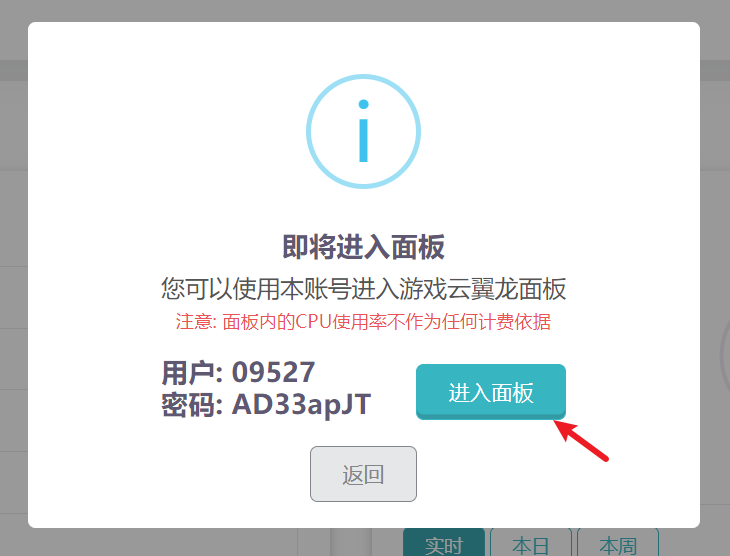This screenshot has width=730, height=556.
Task: Click the 进入面板 teal button
Action: point(491,392)
